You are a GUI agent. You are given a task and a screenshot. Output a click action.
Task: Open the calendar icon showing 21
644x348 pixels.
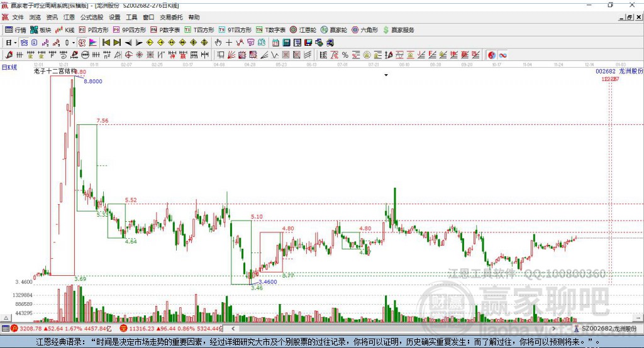pos(275,43)
